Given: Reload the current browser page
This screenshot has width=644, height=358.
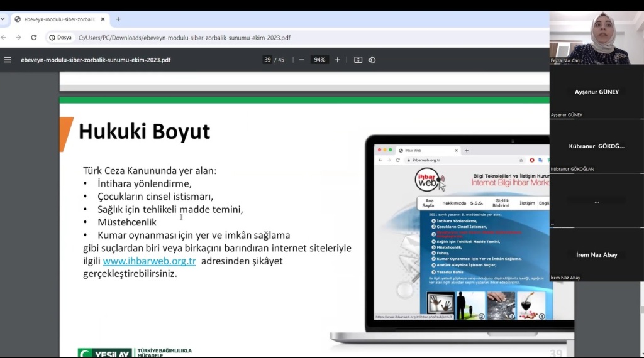Looking at the screenshot, I should pos(35,38).
